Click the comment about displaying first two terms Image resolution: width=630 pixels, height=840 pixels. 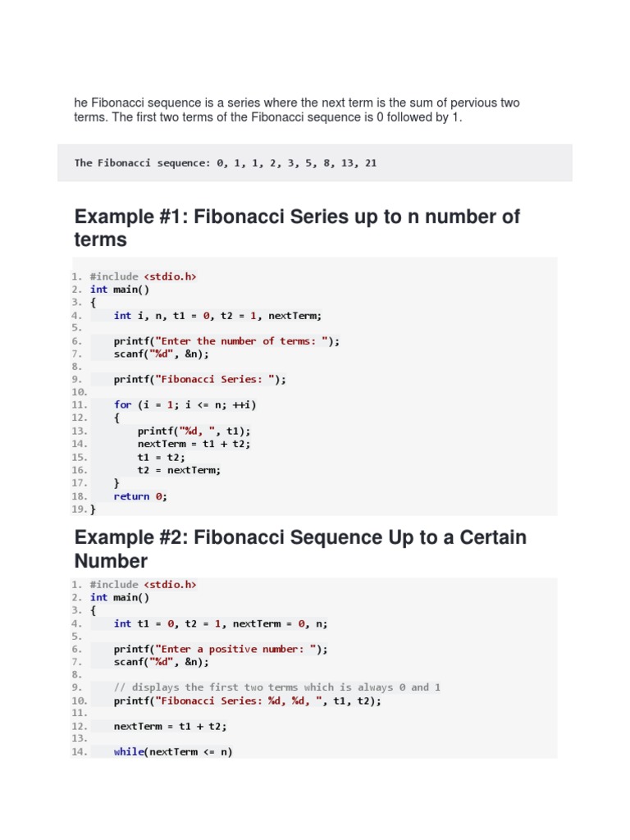point(277,687)
